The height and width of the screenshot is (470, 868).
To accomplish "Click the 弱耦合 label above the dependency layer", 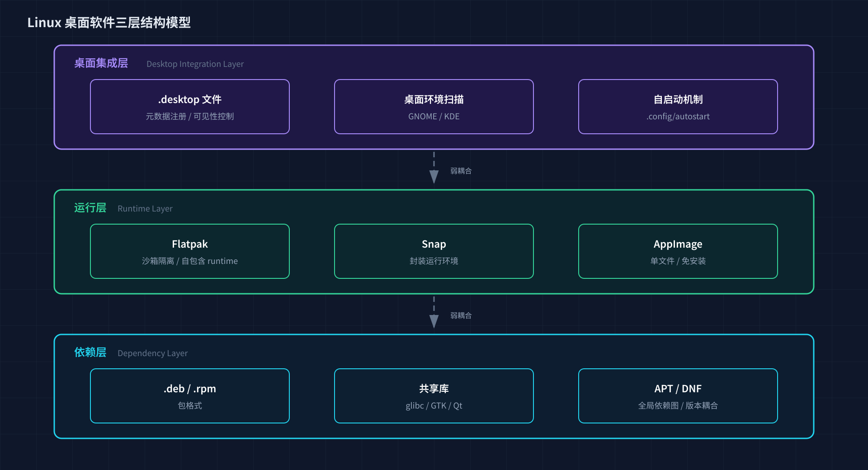I will coord(461,315).
